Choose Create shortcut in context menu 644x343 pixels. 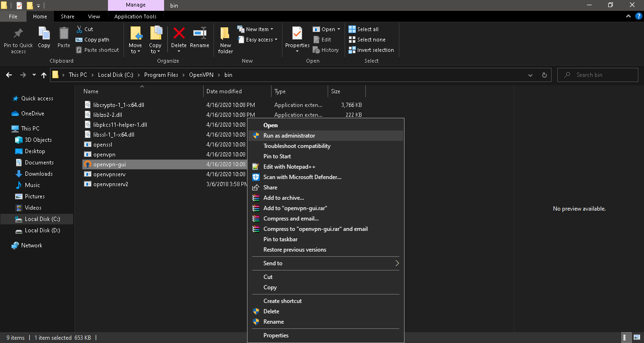(326, 301)
